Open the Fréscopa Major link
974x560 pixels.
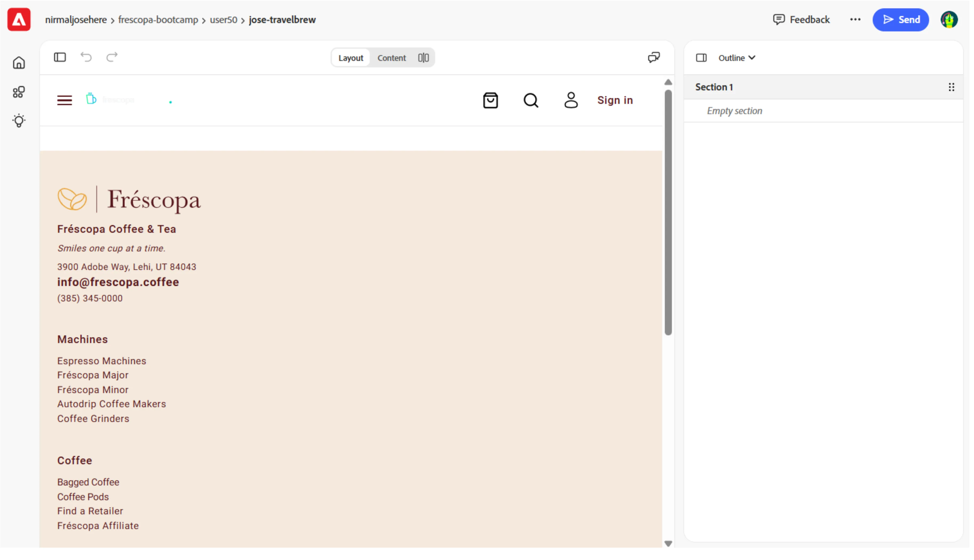93,375
